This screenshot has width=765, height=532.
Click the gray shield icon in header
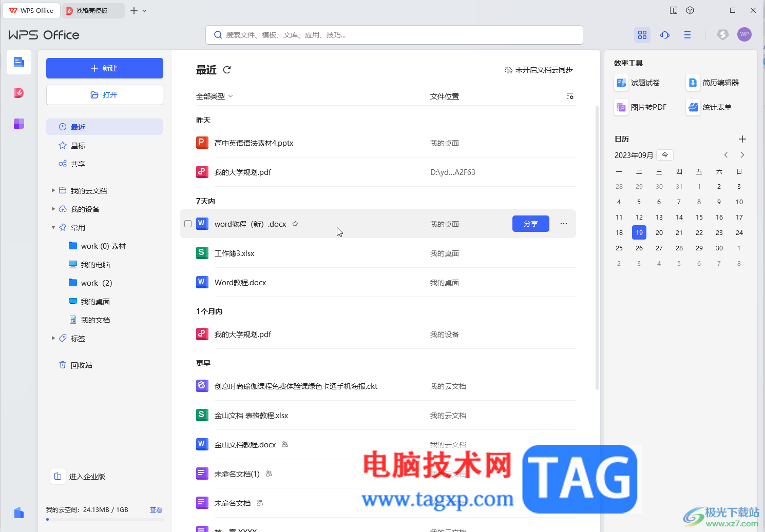click(723, 35)
